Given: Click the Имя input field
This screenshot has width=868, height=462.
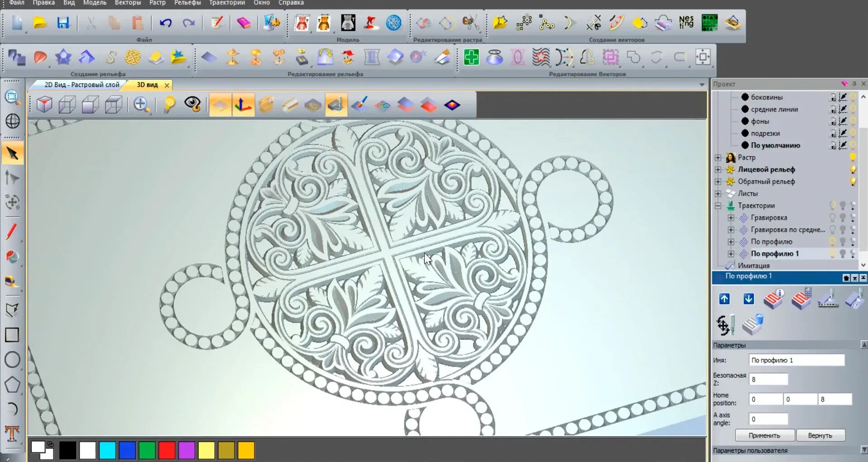Looking at the screenshot, I should tap(796, 360).
